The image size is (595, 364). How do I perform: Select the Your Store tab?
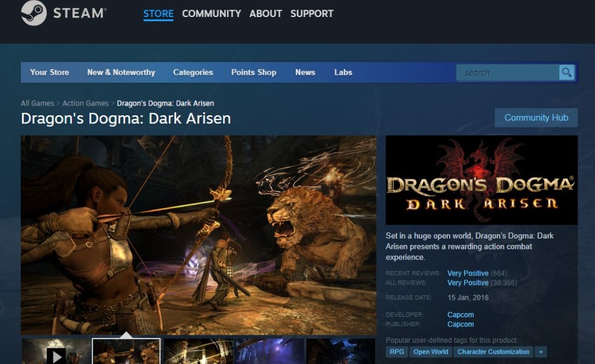[49, 72]
